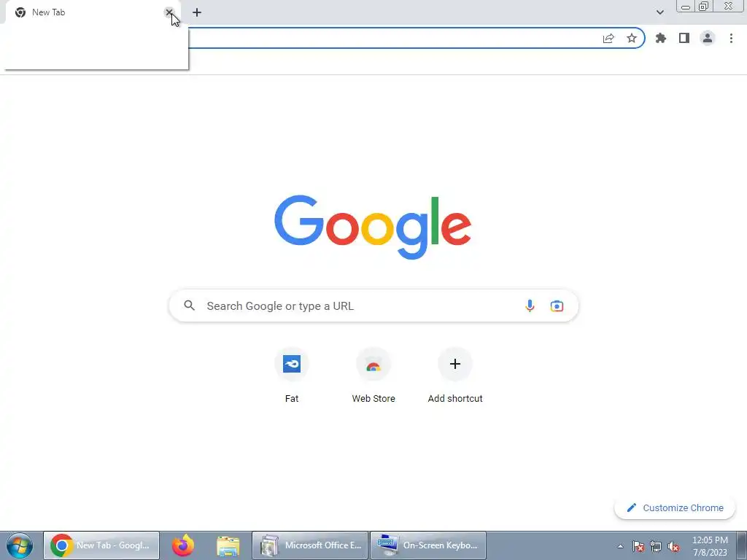Show hidden tray icons arrow
Viewport: 747px width, 560px height.
coord(620,546)
